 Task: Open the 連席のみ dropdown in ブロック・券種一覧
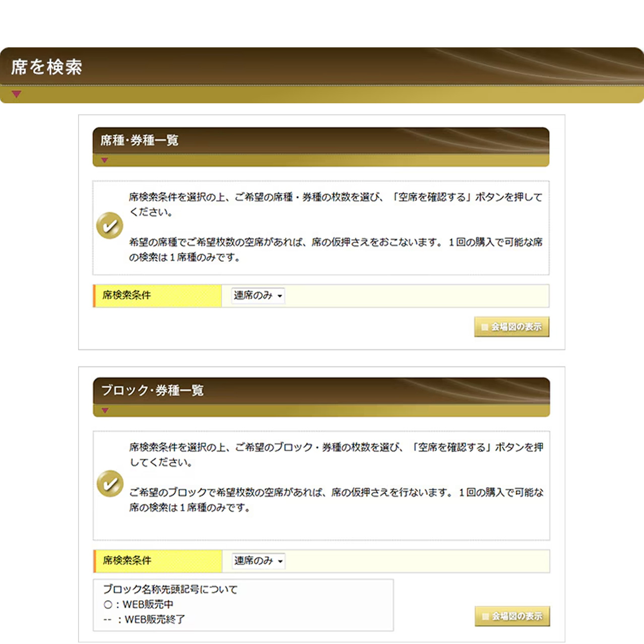pyautogui.click(x=259, y=561)
